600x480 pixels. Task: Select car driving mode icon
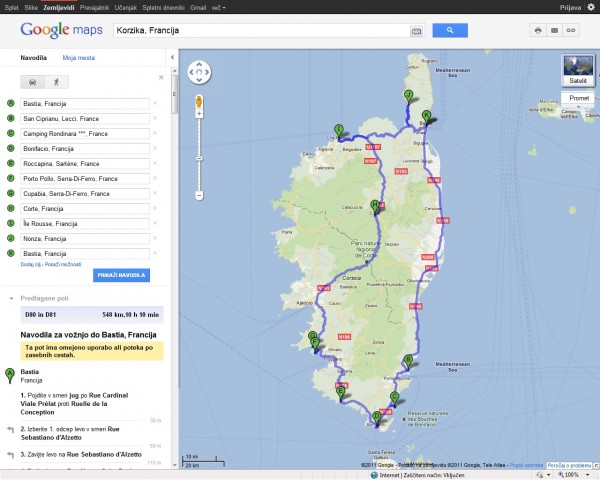[36, 81]
